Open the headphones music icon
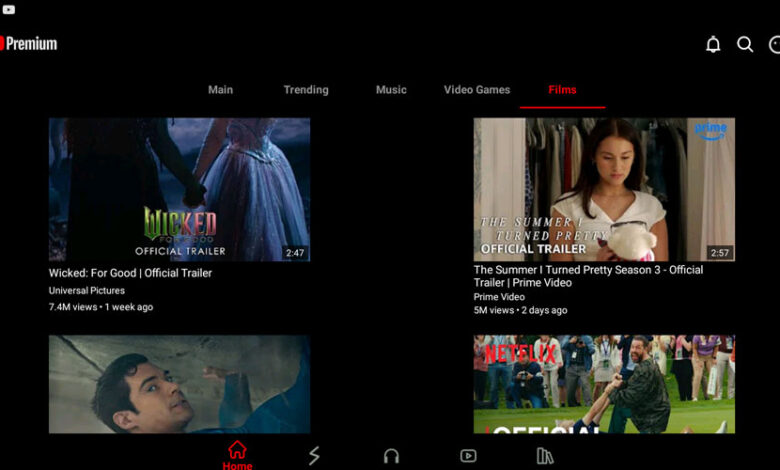This screenshot has height=470, width=780. pos(391,456)
